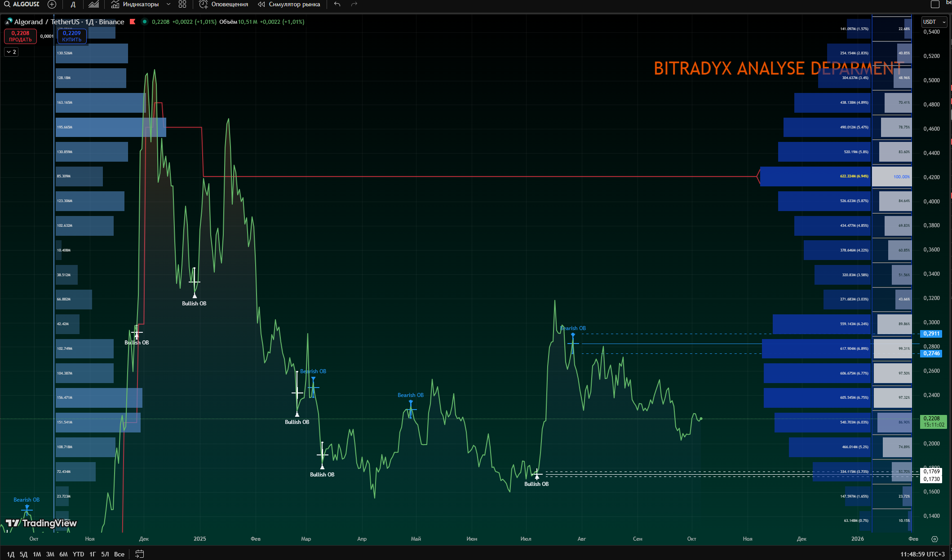The height and width of the screenshot is (560, 952).
Task: Select the 622.224M (6.94%) volume profile bar
Action: [x=815, y=176]
